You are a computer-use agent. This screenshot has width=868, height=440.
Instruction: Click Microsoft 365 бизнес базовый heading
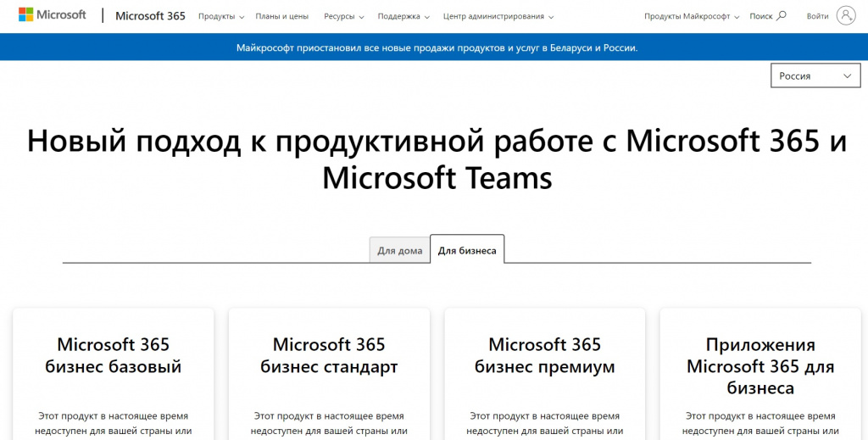coord(113,355)
